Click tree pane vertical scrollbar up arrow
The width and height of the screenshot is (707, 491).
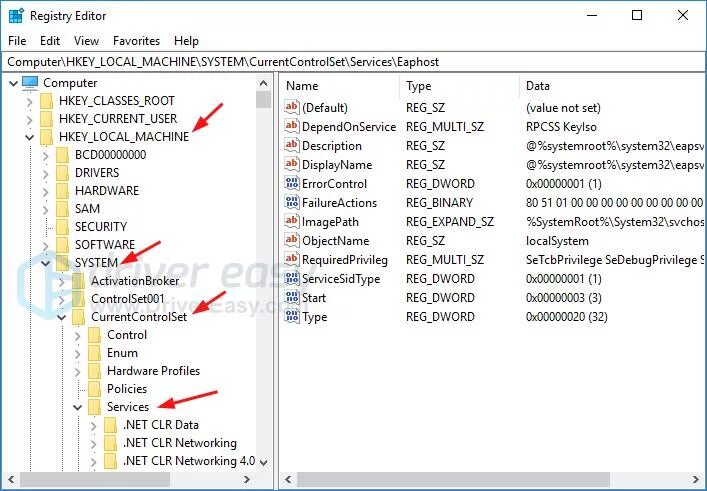click(x=264, y=83)
